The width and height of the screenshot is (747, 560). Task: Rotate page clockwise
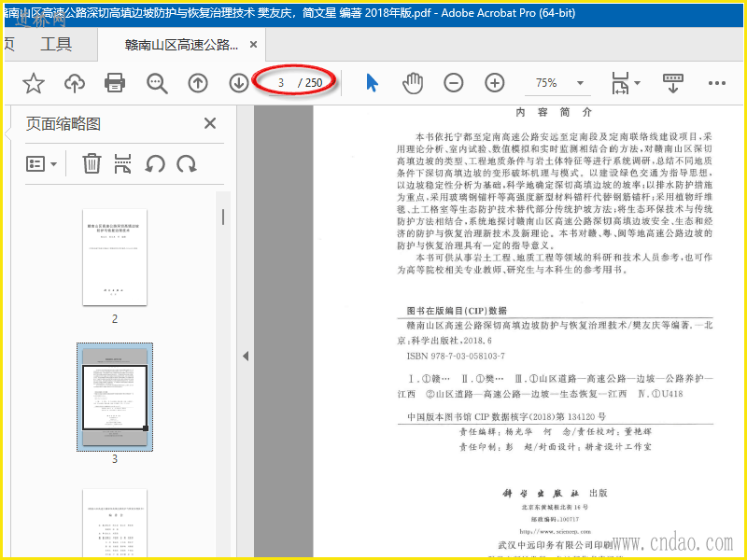coord(186,164)
